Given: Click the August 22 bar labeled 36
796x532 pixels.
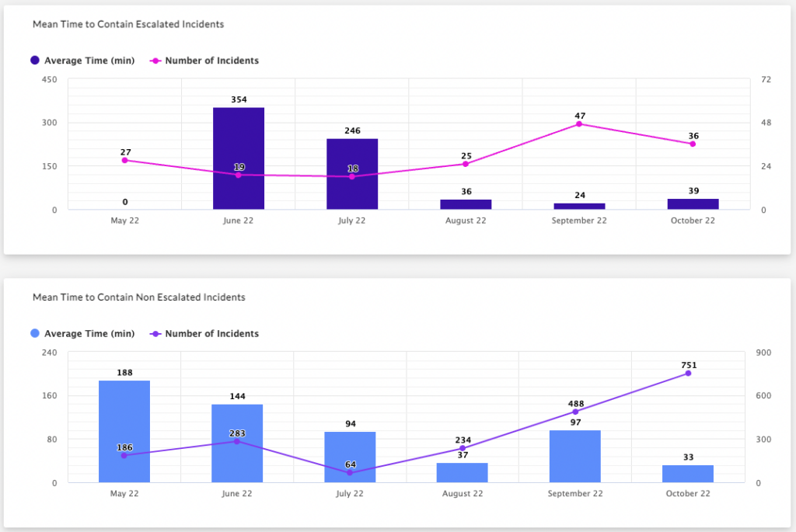Looking at the screenshot, I should click(x=466, y=204).
